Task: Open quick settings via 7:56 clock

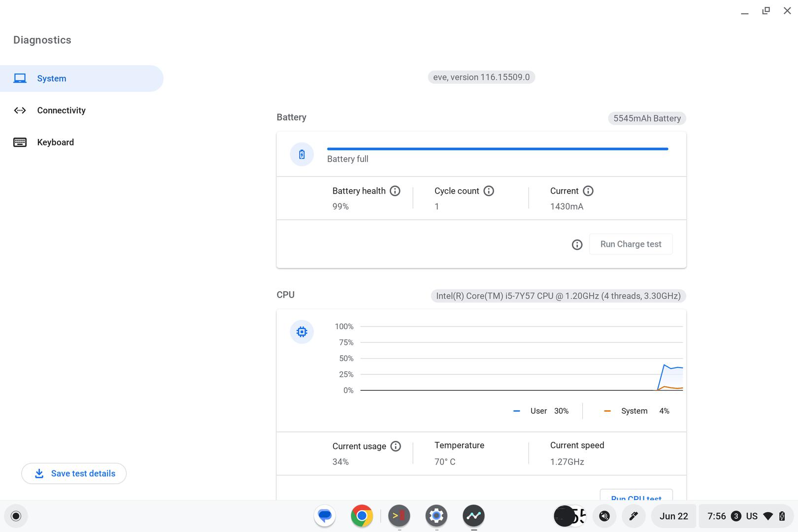Action: [x=717, y=516]
